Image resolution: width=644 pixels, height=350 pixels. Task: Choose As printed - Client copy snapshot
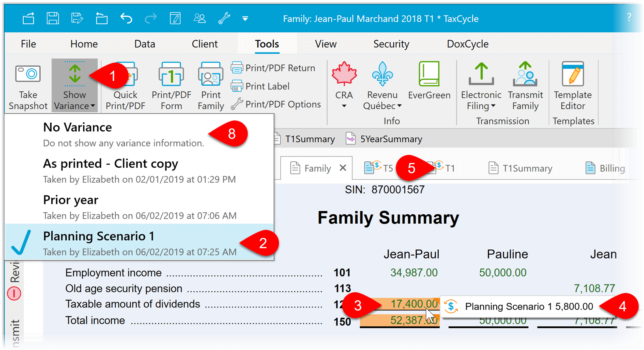coord(139,170)
